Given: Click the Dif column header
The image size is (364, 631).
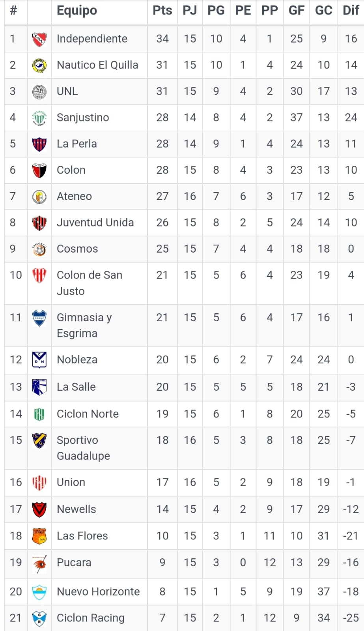Looking at the screenshot, I should point(351,11).
